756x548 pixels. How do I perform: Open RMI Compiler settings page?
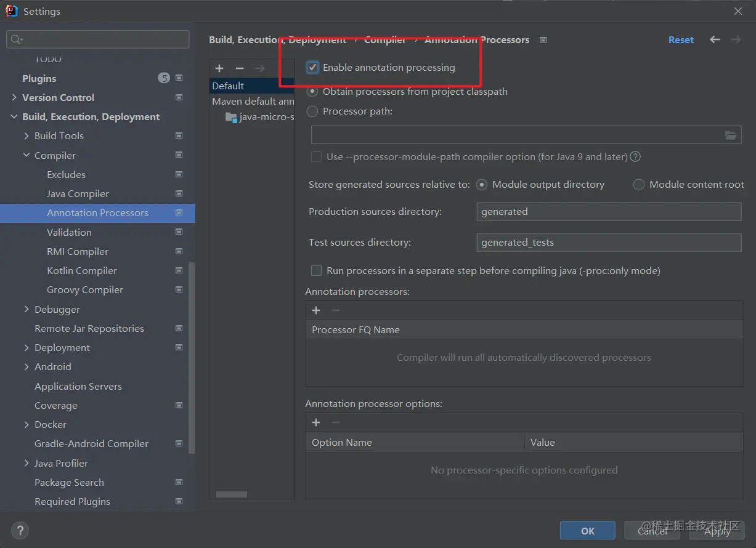click(78, 251)
